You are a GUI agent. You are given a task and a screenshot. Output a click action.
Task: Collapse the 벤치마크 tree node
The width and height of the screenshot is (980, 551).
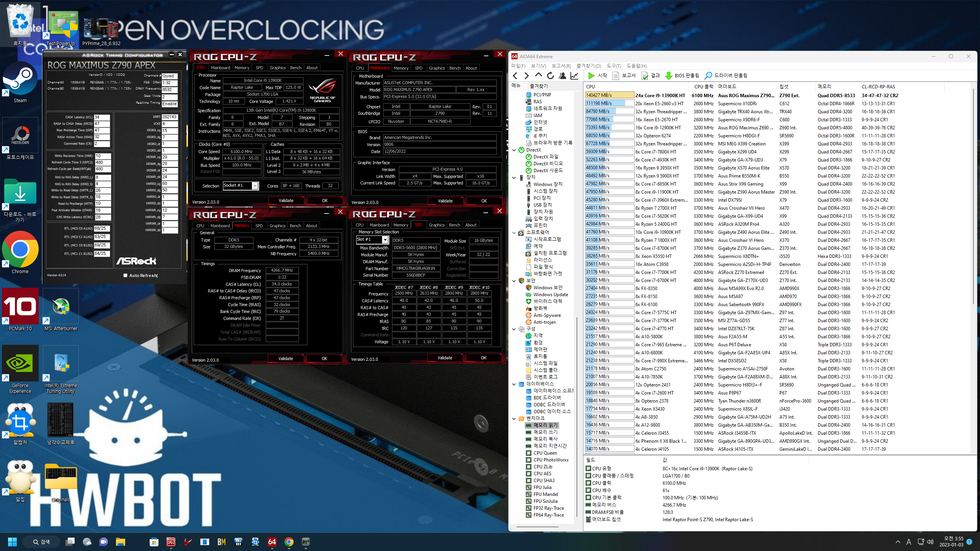[514, 419]
